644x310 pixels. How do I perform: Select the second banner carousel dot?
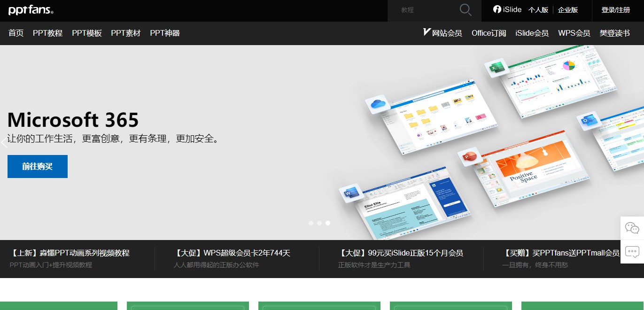point(319,223)
